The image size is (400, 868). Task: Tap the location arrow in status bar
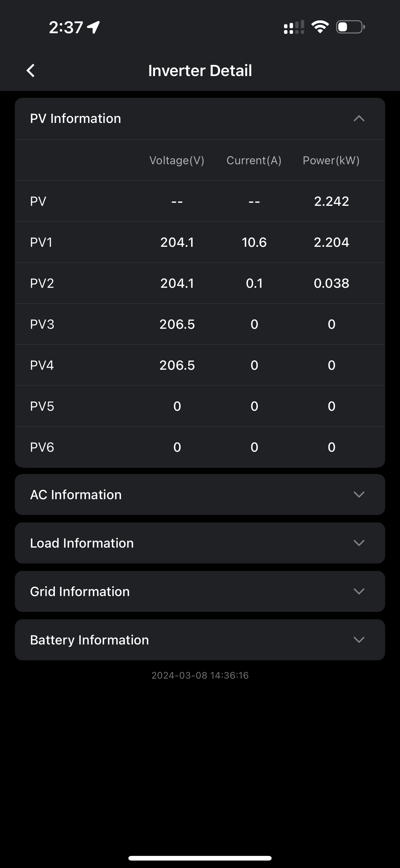point(94,27)
